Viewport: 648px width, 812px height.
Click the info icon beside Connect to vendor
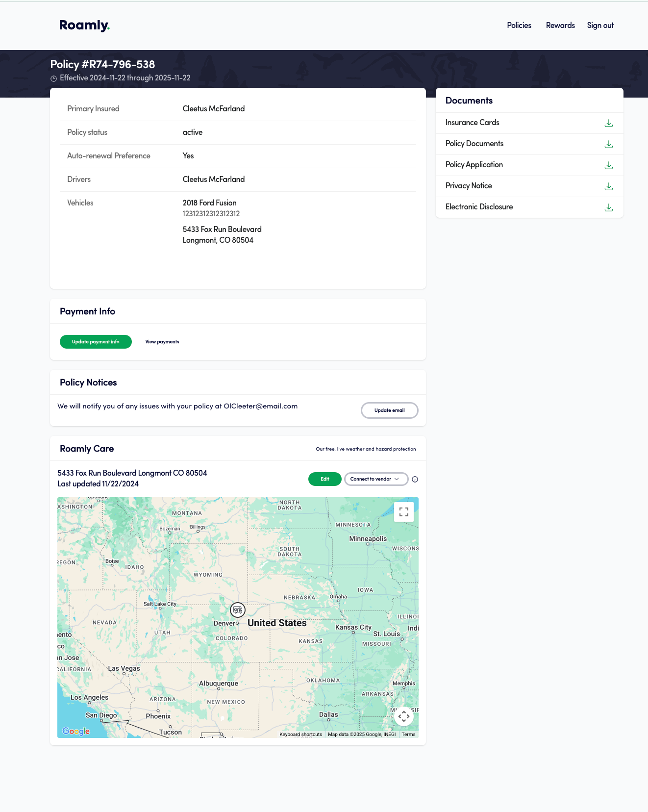tap(415, 480)
